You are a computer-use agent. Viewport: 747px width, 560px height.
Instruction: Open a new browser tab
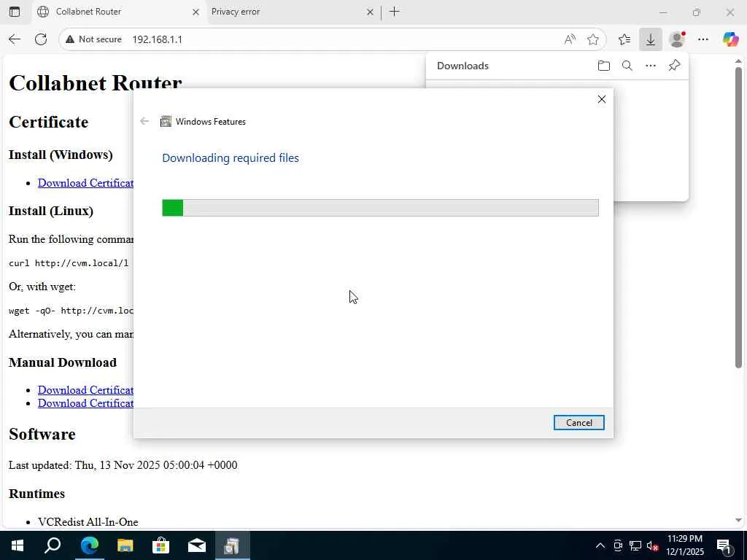point(395,12)
